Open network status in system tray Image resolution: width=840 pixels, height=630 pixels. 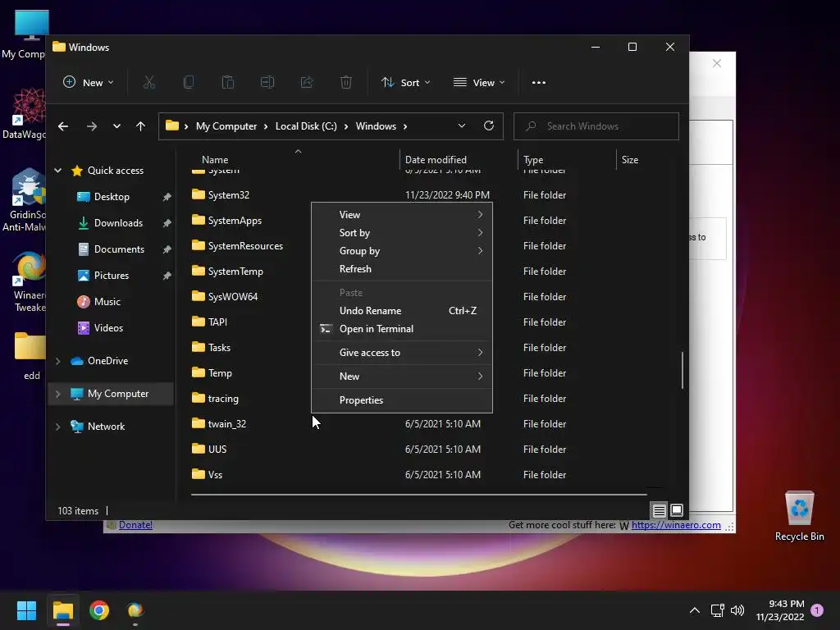click(717, 610)
